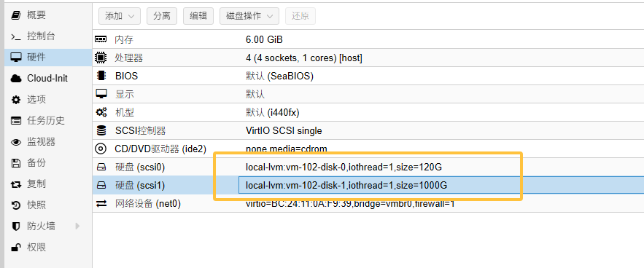Viewport: 644px width, 268px height.
Task: Click the database icon in SCSI控制器 row
Action: pyautogui.click(x=101, y=130)
